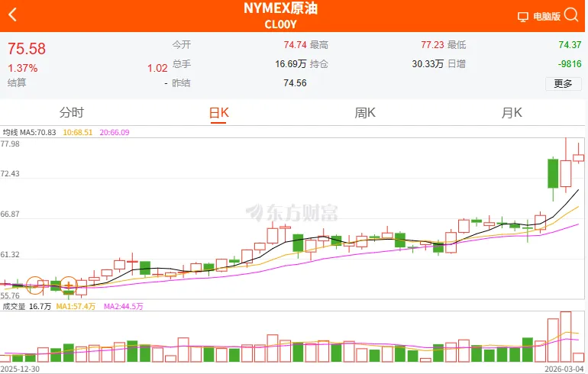Click the 成交量 16.7万 volume label
Screen dimensions: 588x374
pyautogui.click(x=27, y=307)
